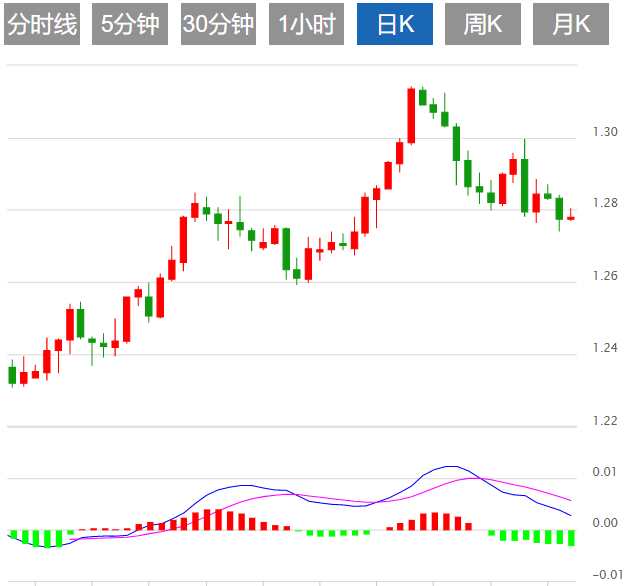Screen dimensions: 639x586
Task: Click the 1.30 price axis label
Action: click(x=604, y=132)
